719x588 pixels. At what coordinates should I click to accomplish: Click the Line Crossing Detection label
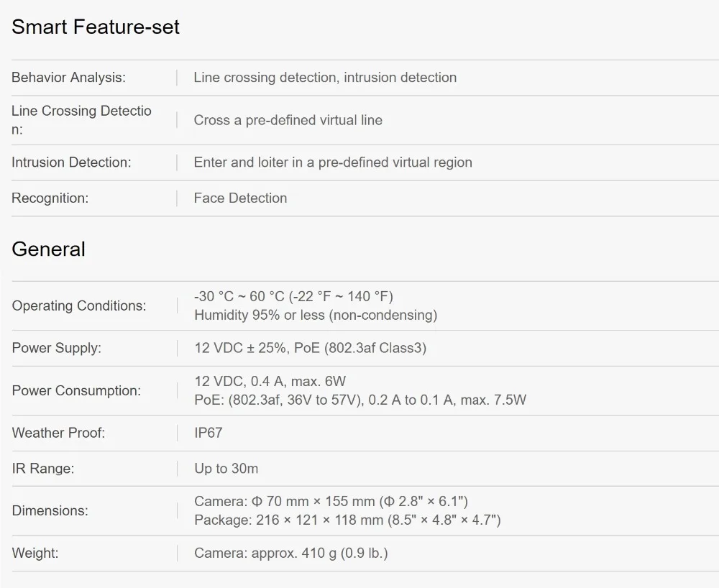pyautogui.click(x=81, y=120)
